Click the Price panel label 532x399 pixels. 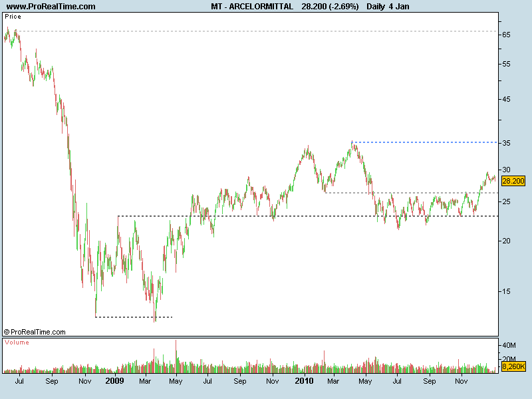[13, 17]
